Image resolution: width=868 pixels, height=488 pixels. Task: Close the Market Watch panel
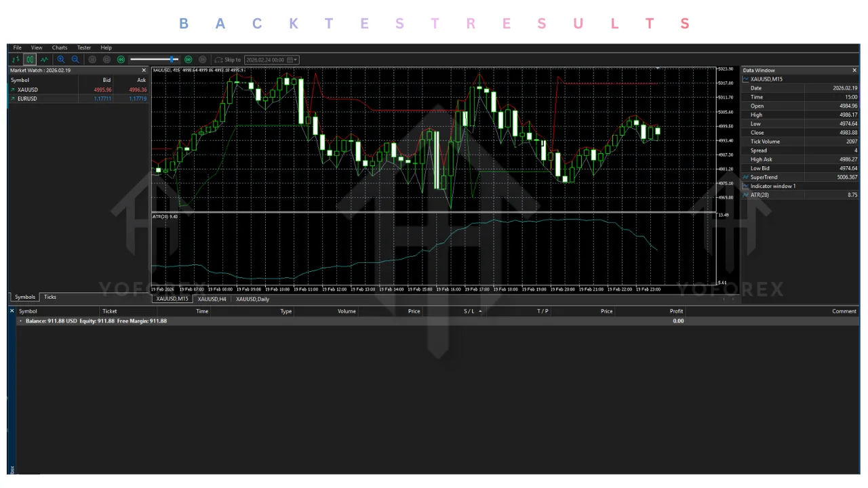[x=144, y=70]
